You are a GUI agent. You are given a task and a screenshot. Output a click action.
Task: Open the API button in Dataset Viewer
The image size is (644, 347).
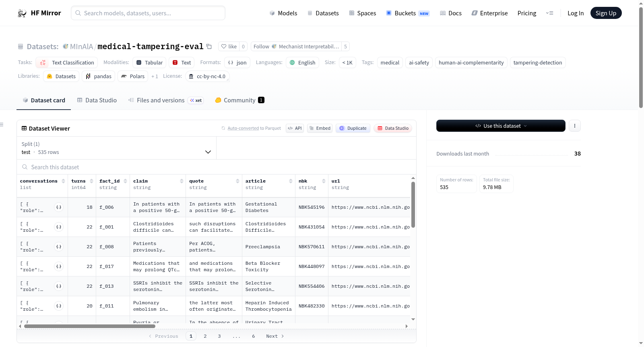(x=295, y=128)
